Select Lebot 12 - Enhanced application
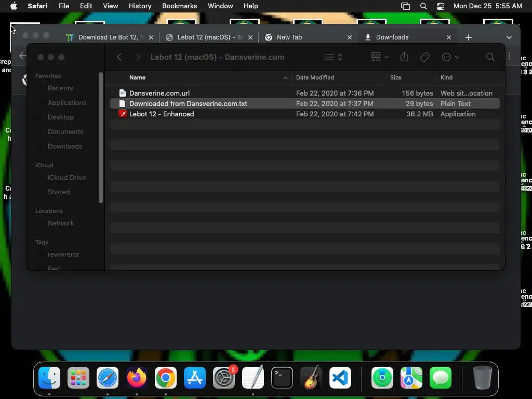Screen dimensions: 532x399 tap(304, 114)
